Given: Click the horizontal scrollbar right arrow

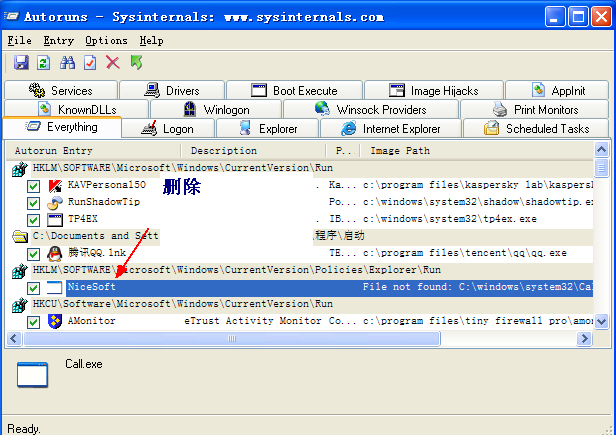Looking at the screenshot, I should click(x=584, y=338).
